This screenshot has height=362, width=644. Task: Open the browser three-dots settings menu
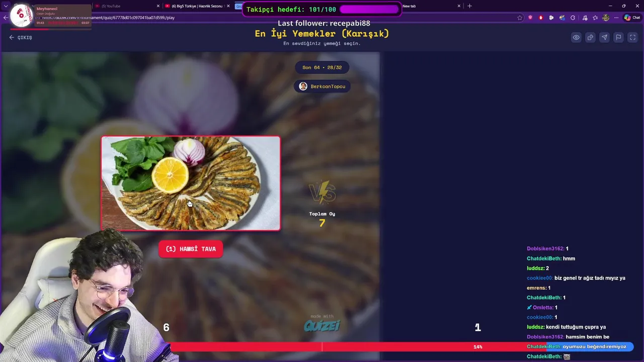point(616,18)
